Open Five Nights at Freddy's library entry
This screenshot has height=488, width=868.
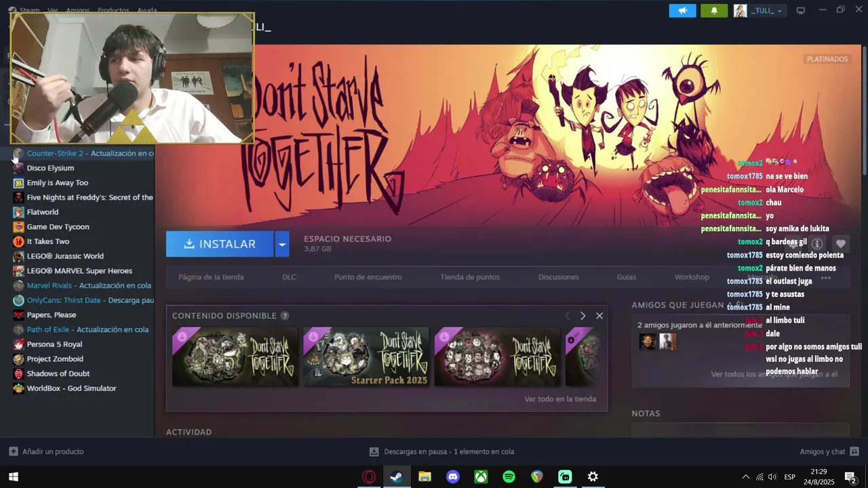(83, 197)
